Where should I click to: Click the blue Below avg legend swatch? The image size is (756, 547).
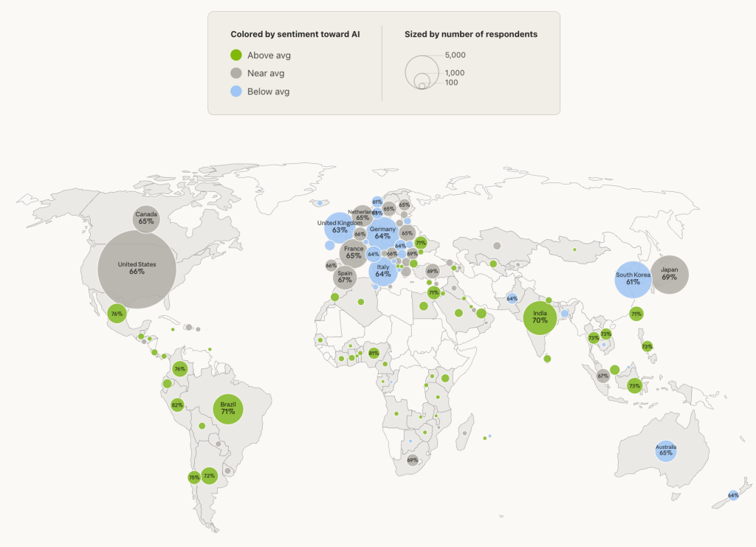coord(236,92)
